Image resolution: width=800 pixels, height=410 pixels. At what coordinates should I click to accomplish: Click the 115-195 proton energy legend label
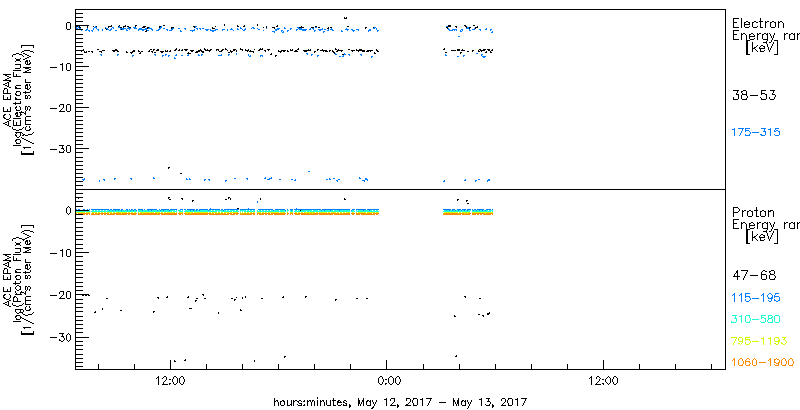756,298
